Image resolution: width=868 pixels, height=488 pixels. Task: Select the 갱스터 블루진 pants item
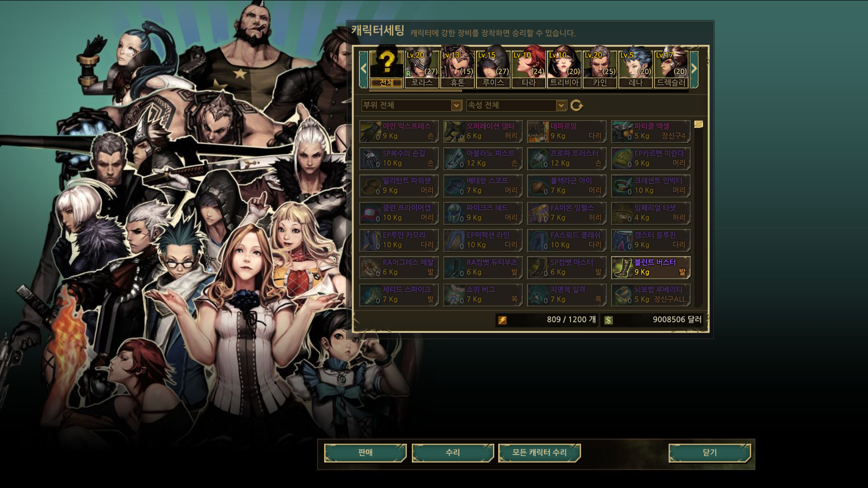click(x=651, y=240)
